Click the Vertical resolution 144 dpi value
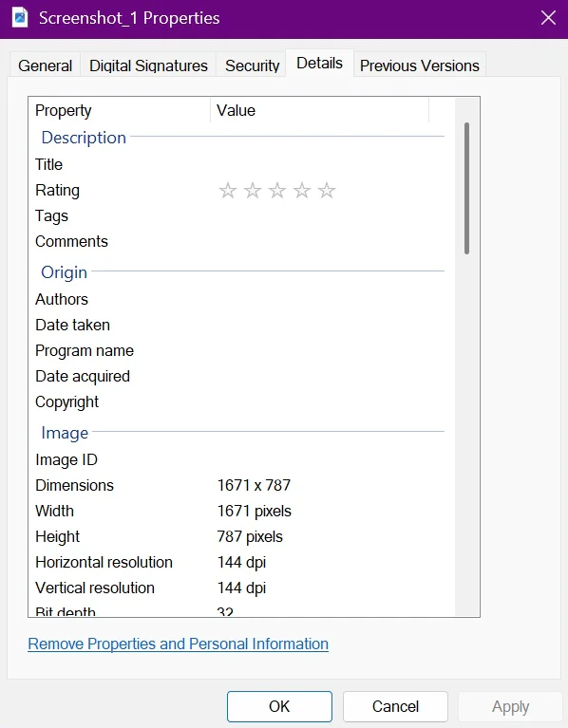This screenshot has height=728, width=568. pyautogui.click(x=241, y=588)
